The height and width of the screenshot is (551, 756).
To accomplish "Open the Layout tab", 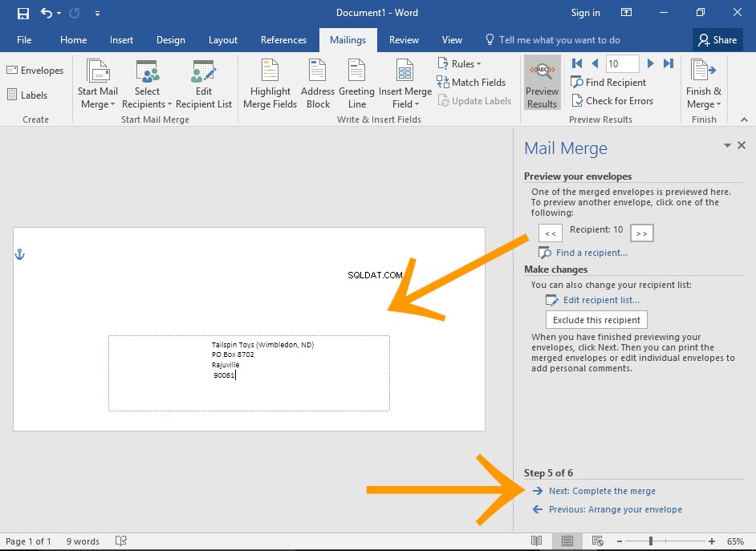I will pyautogui.click(x=223, y=40).
